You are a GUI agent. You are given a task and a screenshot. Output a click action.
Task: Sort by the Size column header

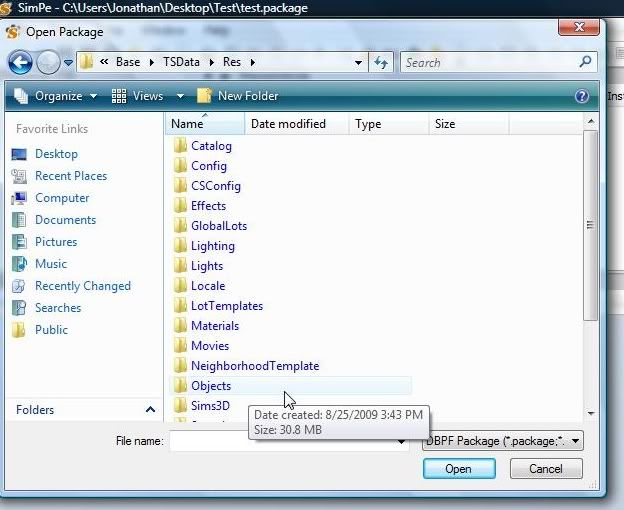pos(469,124)
